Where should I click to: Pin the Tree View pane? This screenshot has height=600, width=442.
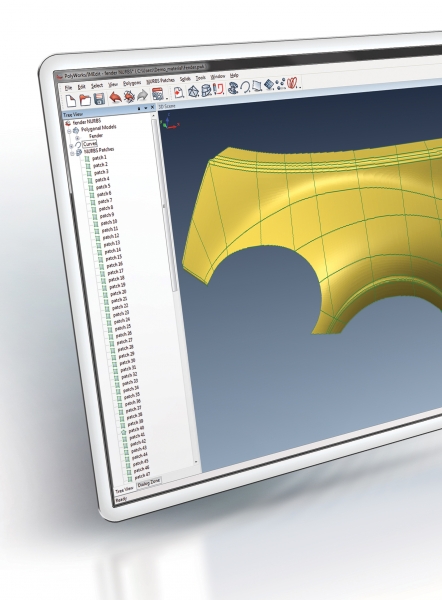point(139,109)
